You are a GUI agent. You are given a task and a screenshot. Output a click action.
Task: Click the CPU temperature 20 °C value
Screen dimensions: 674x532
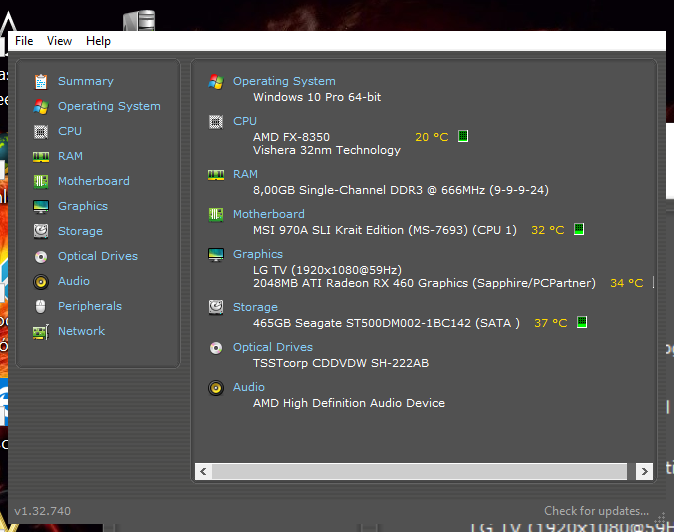pyautogui.click(x=432, y=137)
